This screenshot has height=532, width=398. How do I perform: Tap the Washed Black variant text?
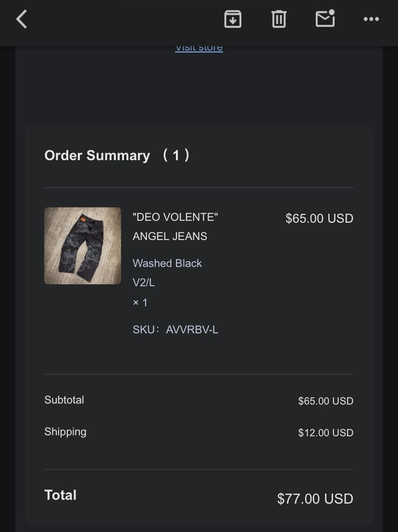point(167,263)
